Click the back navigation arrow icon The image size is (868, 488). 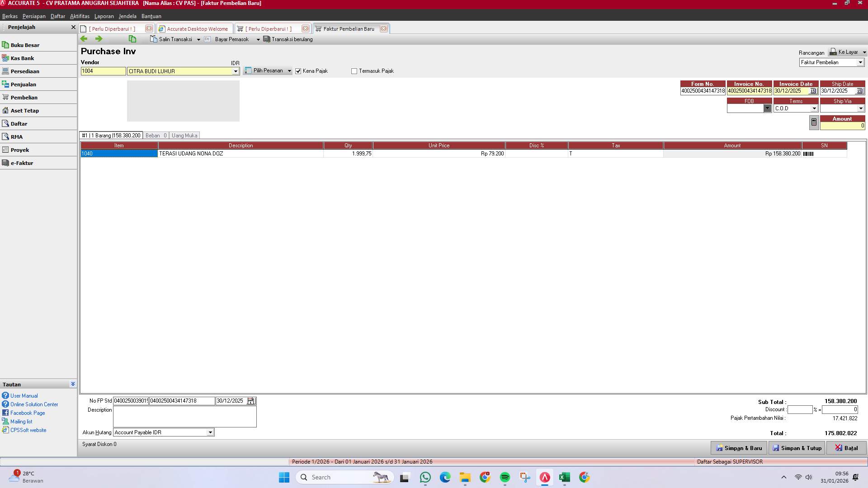(x=84, y=39)
